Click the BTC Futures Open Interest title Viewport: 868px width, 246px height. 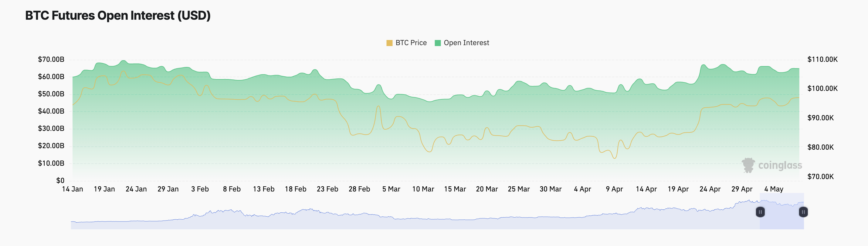[118, 15]
